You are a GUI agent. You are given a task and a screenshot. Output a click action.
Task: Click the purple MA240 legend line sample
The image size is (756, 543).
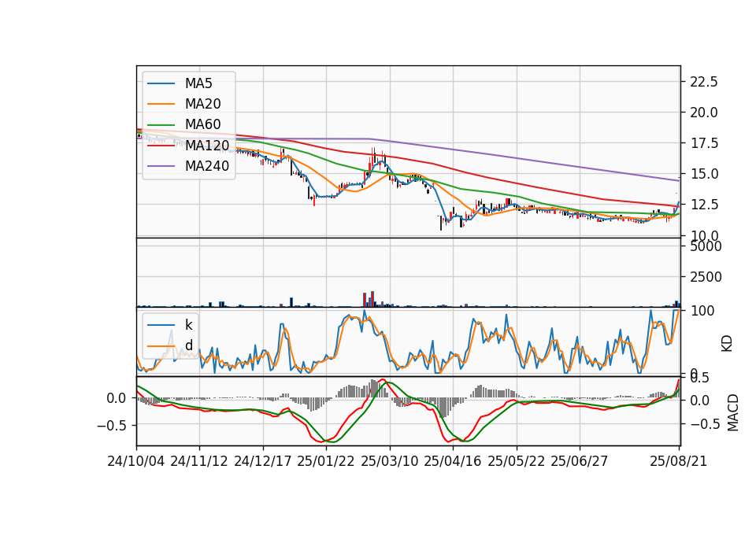[x=161, y=166]
